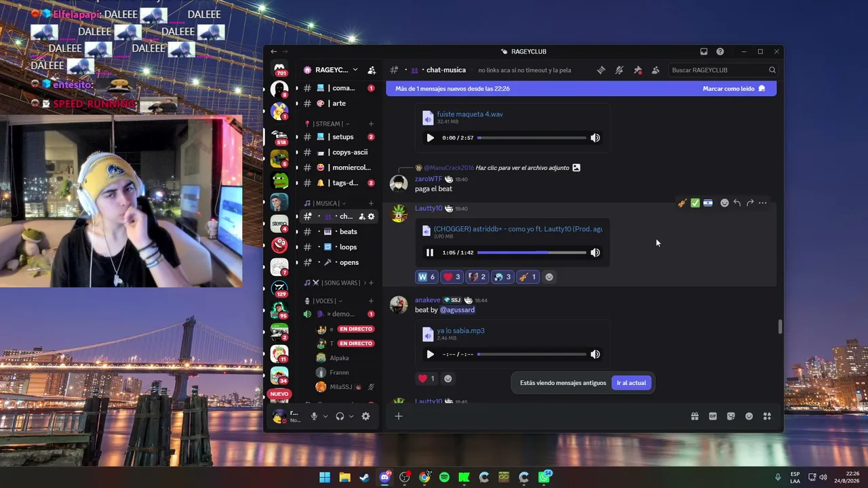This screenshot has height=488, width=868.
Task: Play fuiste maqueta 4.wav audio
Action: click(x=430, y=138)
